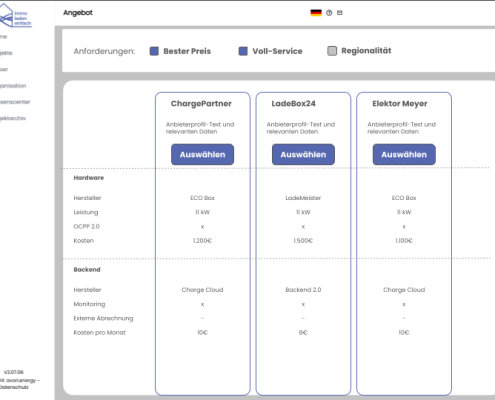
Task: Open the help circle icon in header
Action: (x=329, y=13)
